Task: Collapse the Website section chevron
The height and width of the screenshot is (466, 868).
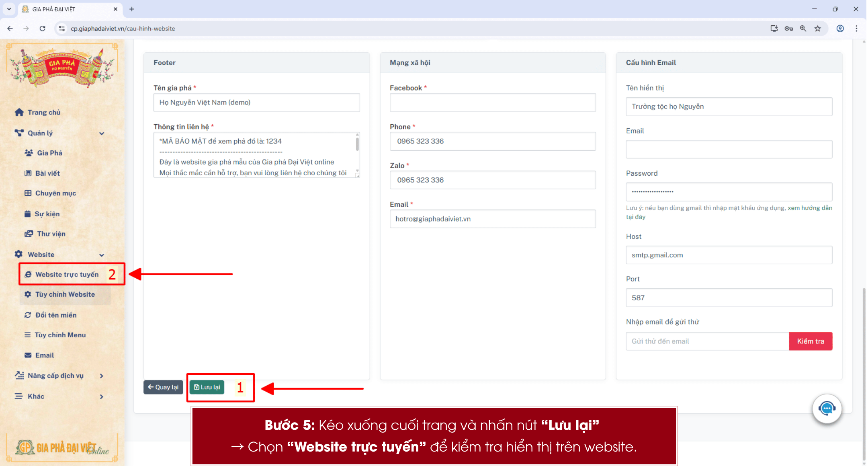Action: [x=102, y=255]
